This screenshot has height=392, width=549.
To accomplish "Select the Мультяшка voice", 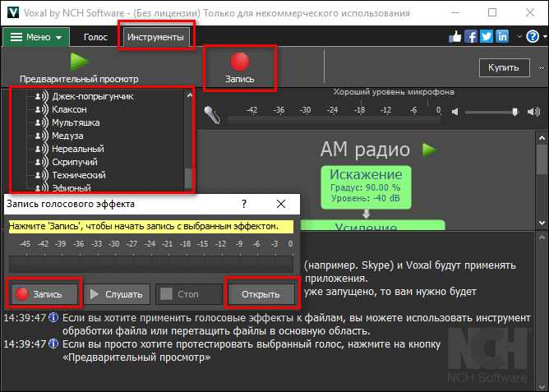I will click(76, 122).
